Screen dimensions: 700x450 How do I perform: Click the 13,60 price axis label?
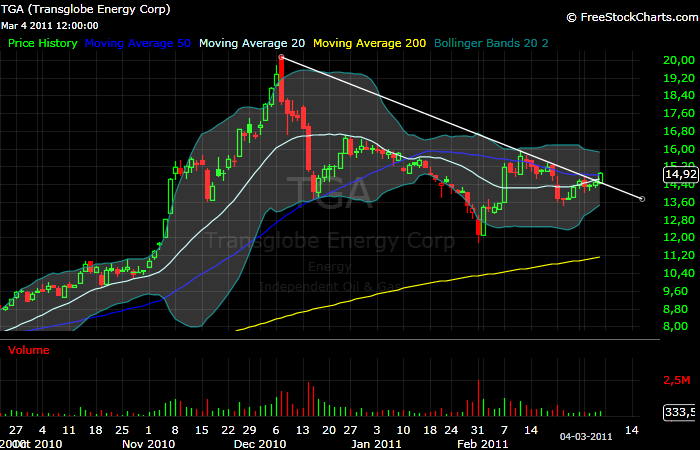pos(679,202)
